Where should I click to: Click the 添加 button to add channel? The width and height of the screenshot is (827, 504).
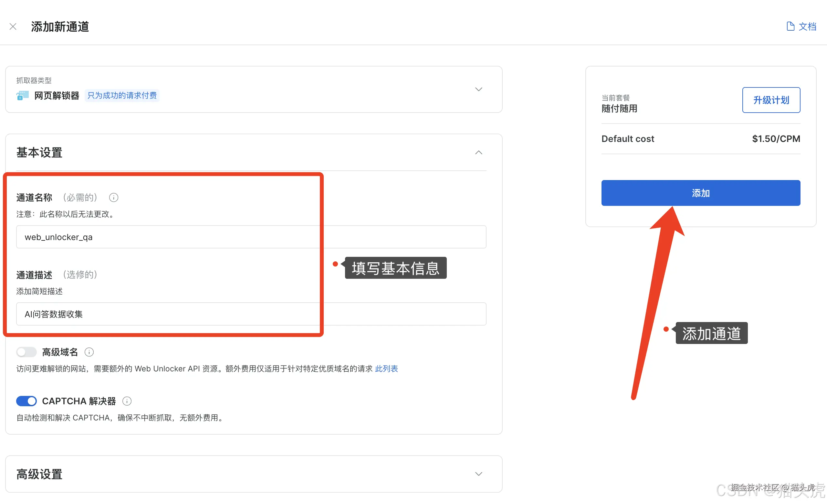[700, 193]
